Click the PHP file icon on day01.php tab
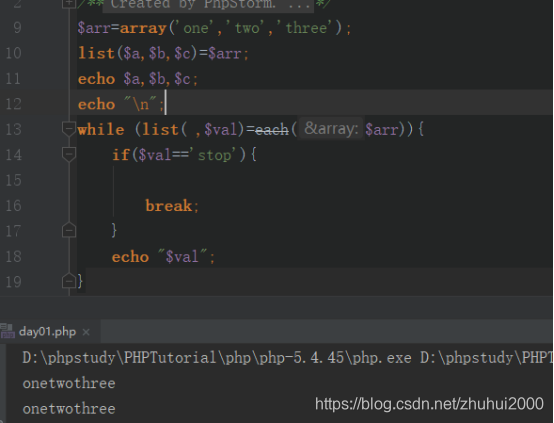 click(7, 331)
